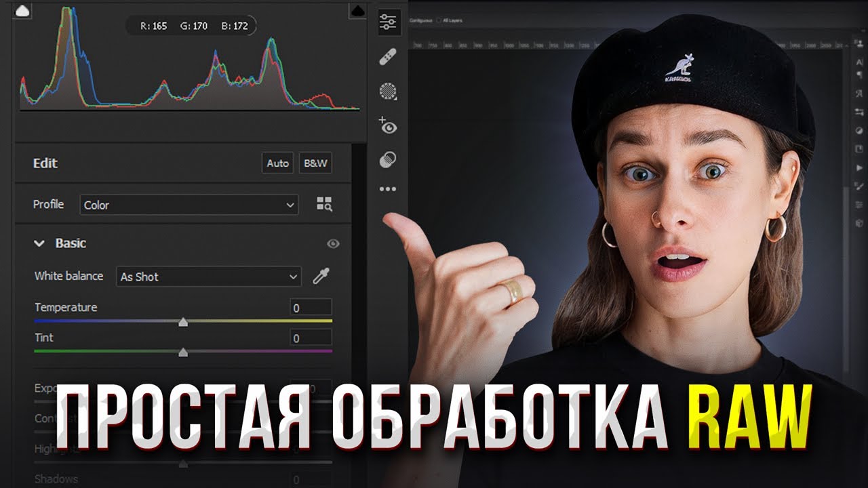Click the Tint slider handle

[182, 352]
